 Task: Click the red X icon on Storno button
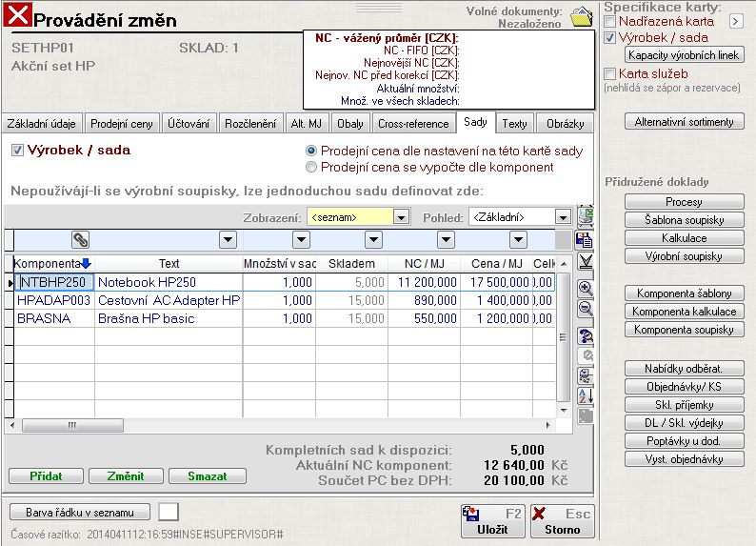(x=539, y=514)
